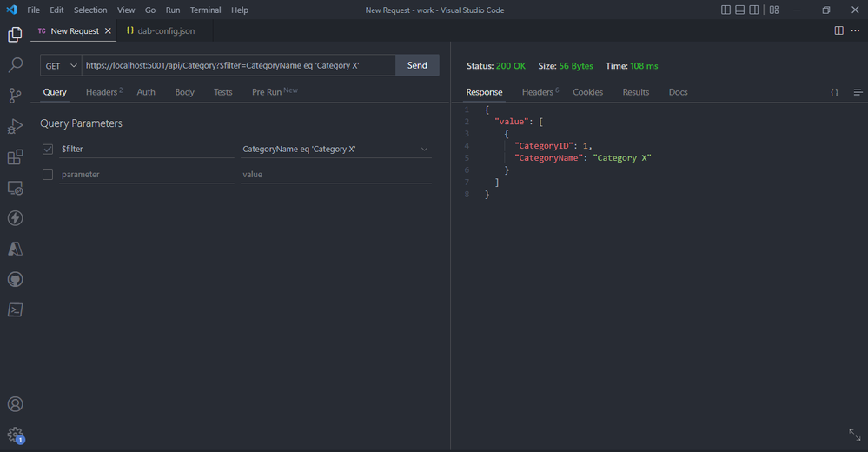
Task: Click the Size 56 Bytes text
Action: point(565,66)
